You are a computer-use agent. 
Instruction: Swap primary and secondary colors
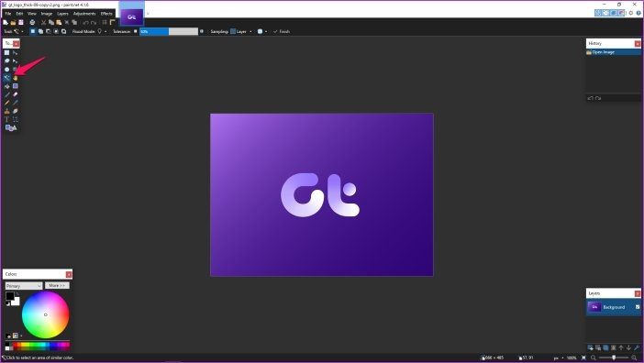17,293
